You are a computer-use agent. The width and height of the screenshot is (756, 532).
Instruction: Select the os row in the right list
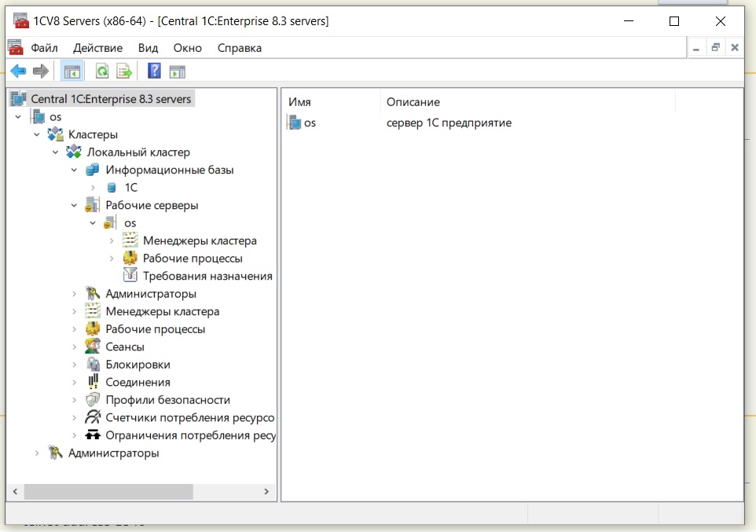click(x=303, y=123)
